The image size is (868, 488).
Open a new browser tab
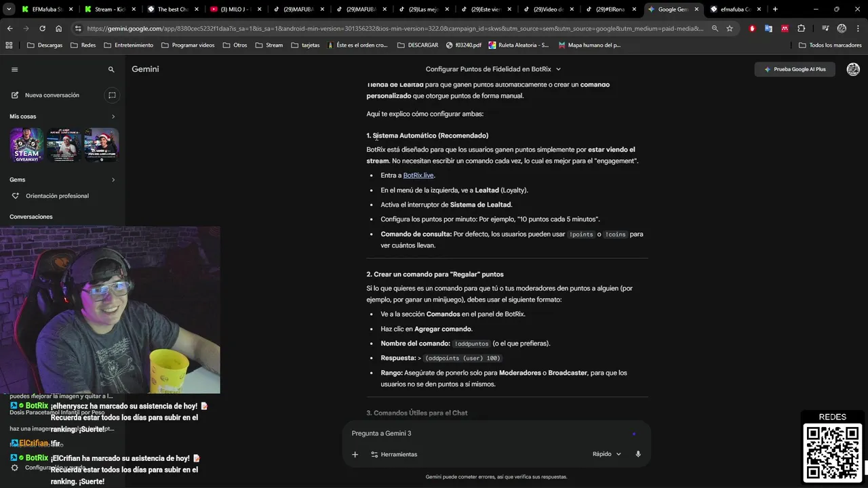coord(775,9)
